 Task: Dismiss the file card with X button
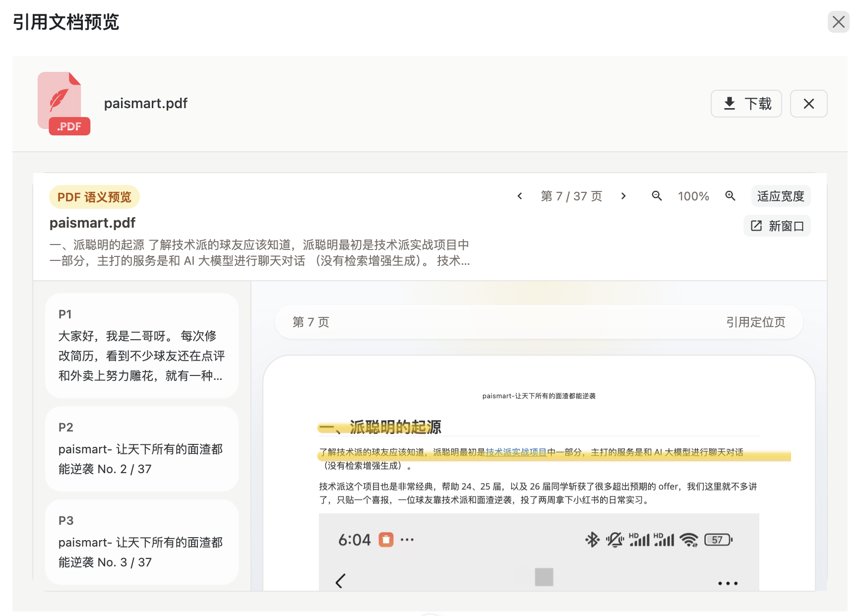point(808,104)
